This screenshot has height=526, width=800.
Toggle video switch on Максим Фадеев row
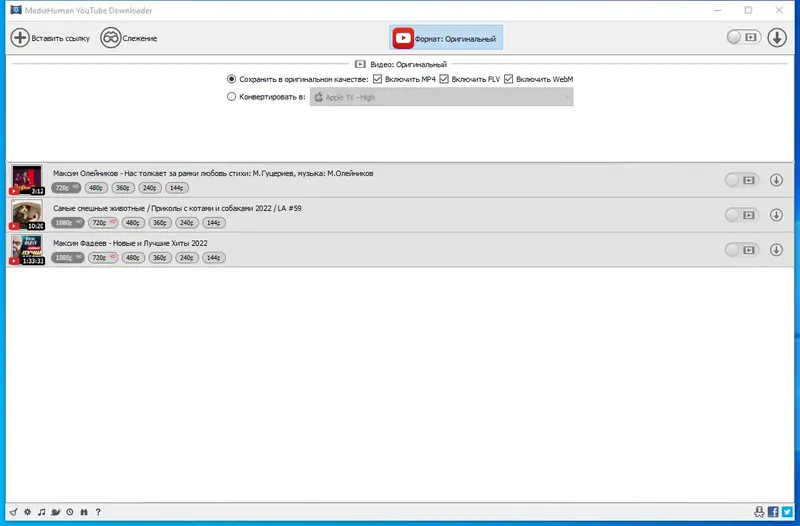pyautogui.click(x=742, y=250)
